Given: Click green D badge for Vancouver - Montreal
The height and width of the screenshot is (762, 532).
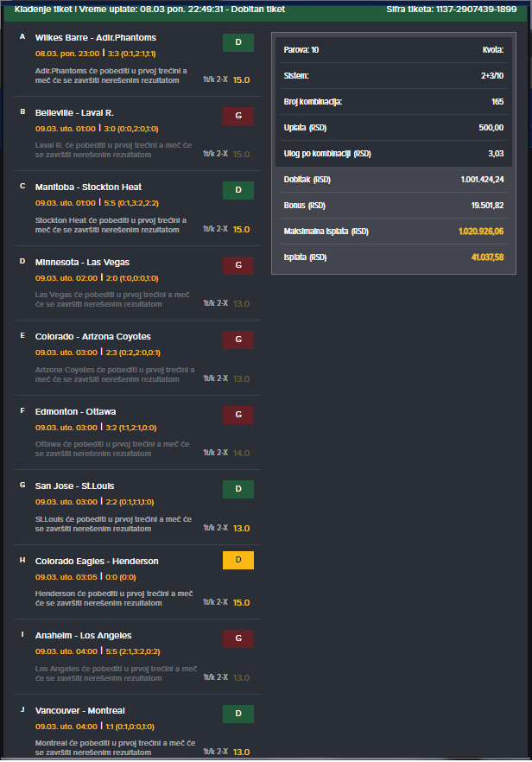Looking at the screenshot, I should click(238, 714).
